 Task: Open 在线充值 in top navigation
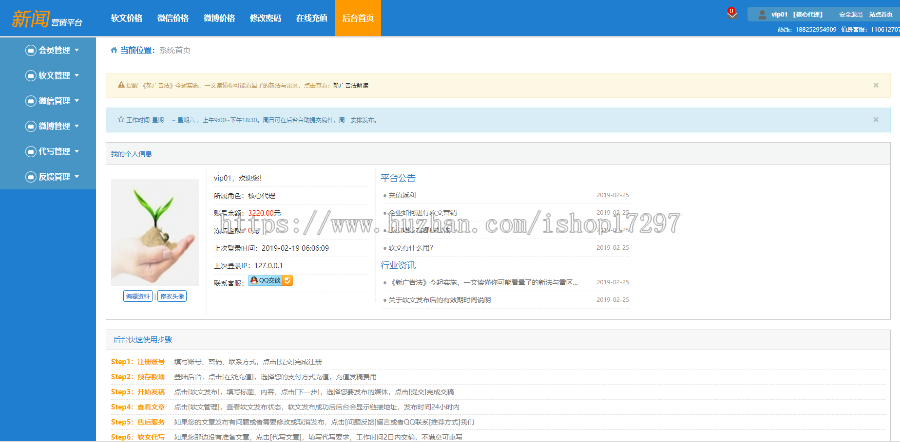point(312,18)
